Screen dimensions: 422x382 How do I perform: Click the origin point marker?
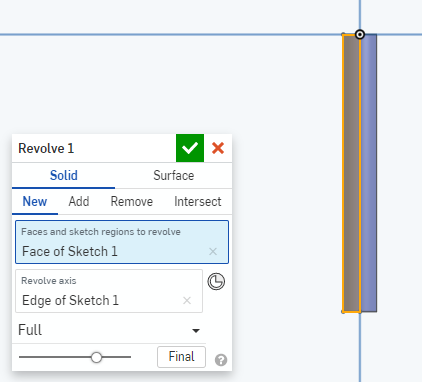tap(360, 34)
